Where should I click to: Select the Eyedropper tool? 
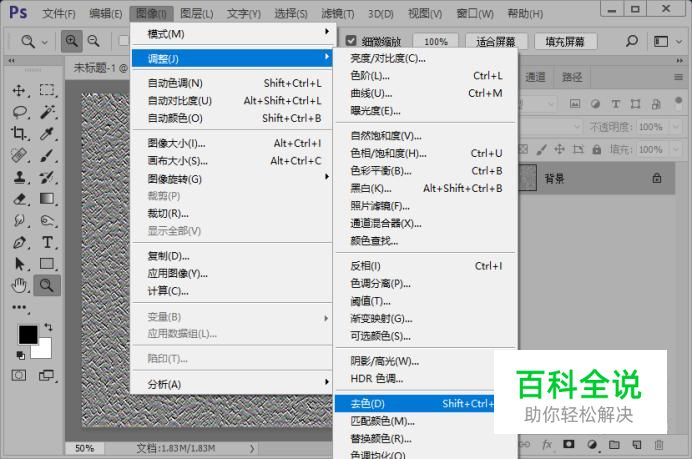click(x=47, y=133)
